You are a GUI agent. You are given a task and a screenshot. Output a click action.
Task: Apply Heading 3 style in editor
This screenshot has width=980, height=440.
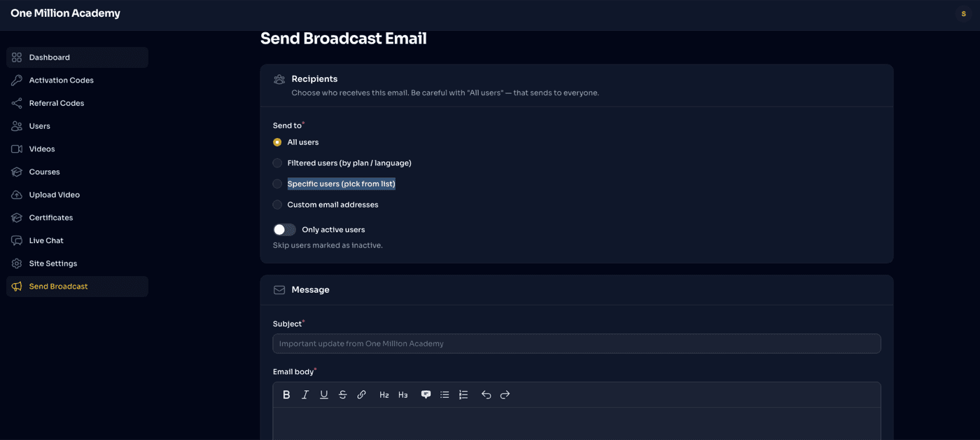click(403, 394)
